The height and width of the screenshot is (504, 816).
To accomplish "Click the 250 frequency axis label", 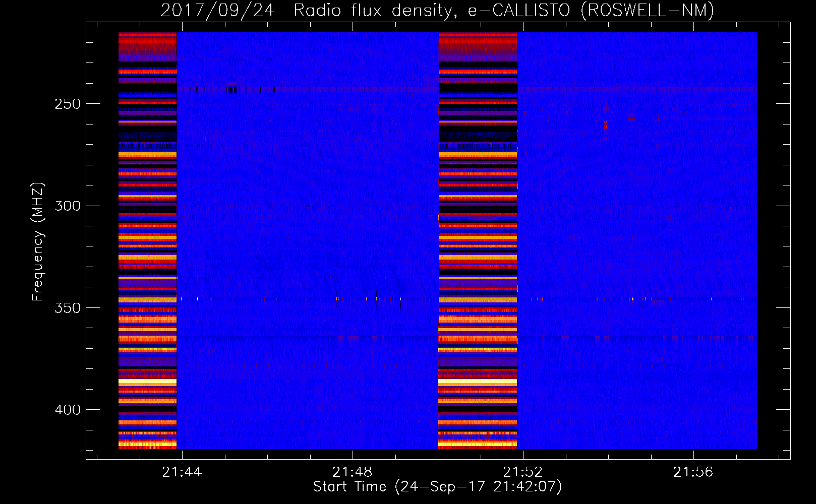I will 68,104.
